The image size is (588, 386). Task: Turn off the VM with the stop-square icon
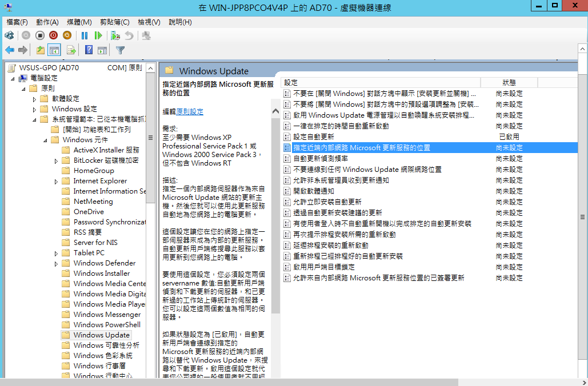tap(40, 35)
